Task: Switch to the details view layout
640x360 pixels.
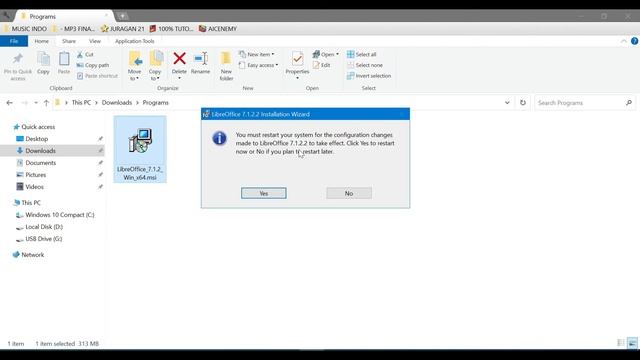Action: click(621, 343)
